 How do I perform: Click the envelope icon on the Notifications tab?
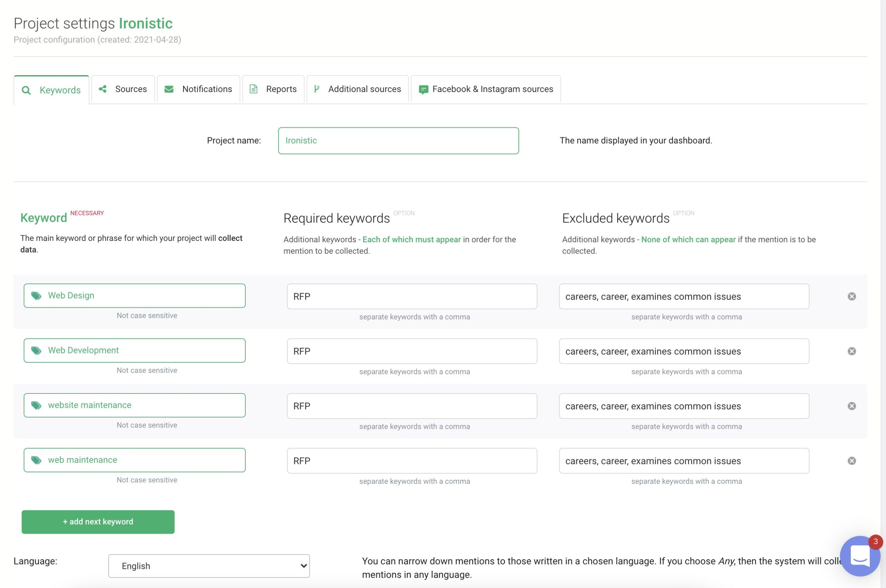(x=169, y=89)
